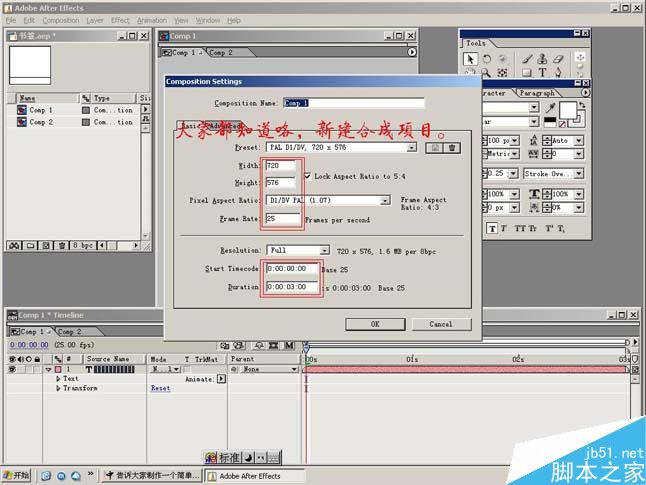Screen dimensions: 646x485
Task: Click the Superscript button in Character panel
Action: pyautogui.click(x=549, y=228)
